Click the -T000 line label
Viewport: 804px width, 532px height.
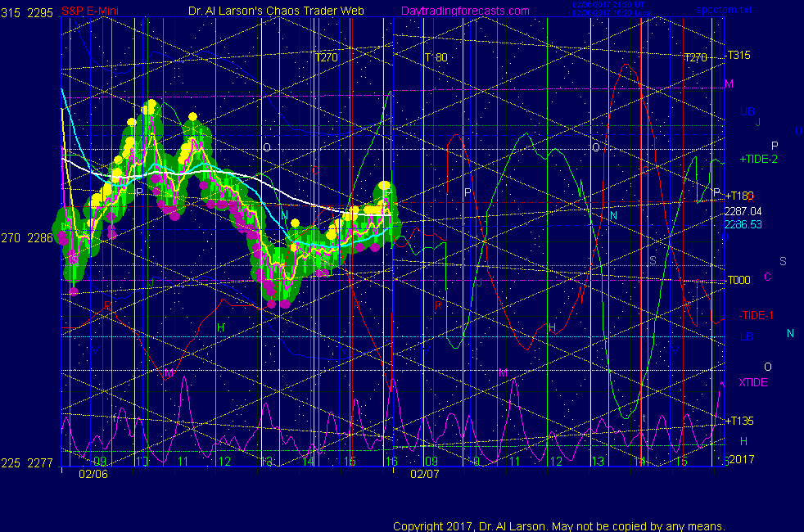[x=739, y=280]
